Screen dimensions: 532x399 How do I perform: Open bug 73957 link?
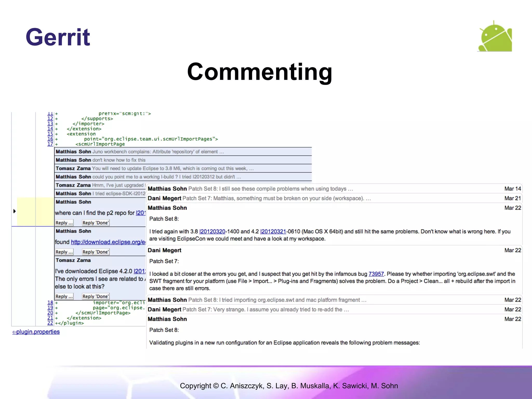coord(376,274)
